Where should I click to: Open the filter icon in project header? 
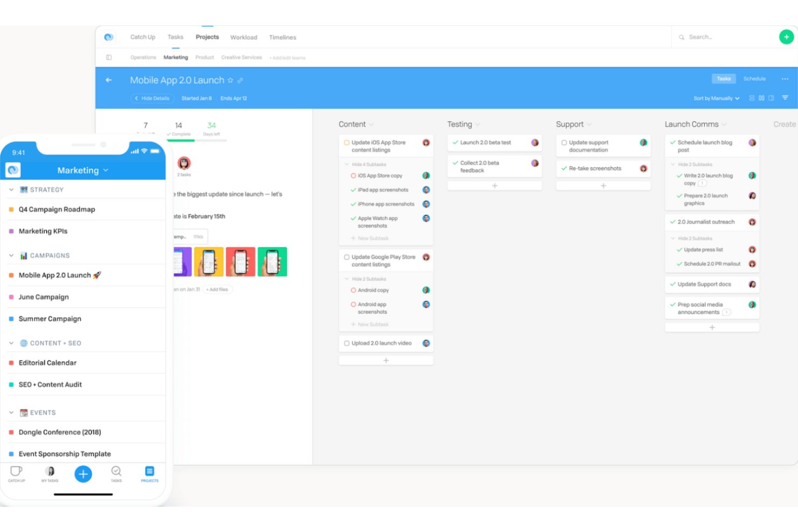(x=785, y=98)
